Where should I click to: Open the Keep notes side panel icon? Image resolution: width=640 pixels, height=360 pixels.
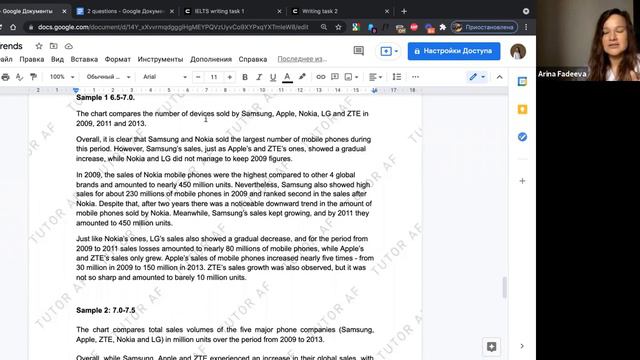point(522,109)
